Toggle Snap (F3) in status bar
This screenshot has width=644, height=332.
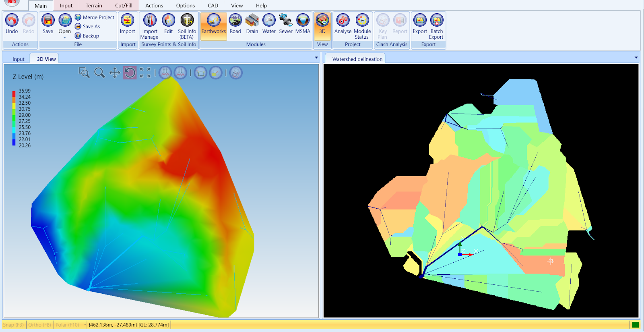click(13, 325)
